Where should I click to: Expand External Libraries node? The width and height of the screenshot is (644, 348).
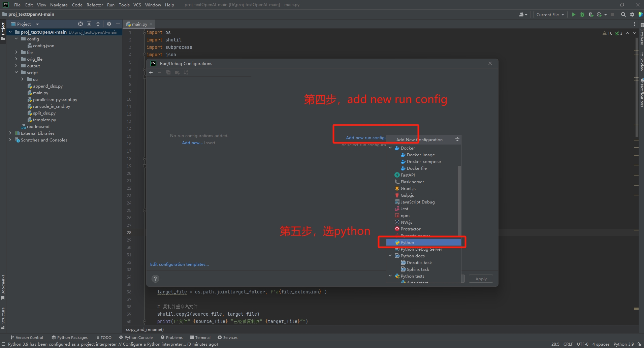(x=10, y=133)
